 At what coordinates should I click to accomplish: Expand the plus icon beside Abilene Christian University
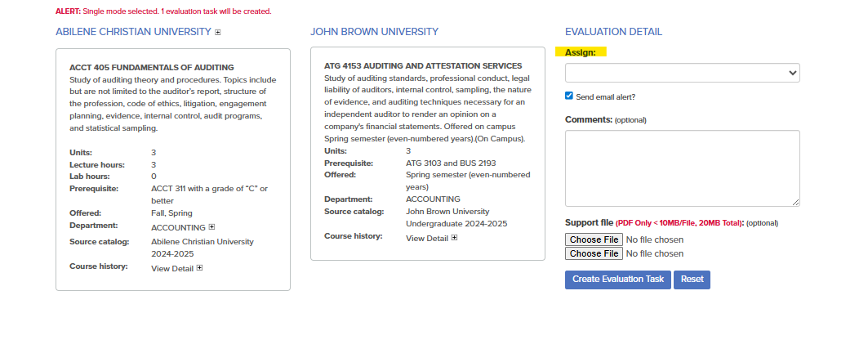pos(218,33)
